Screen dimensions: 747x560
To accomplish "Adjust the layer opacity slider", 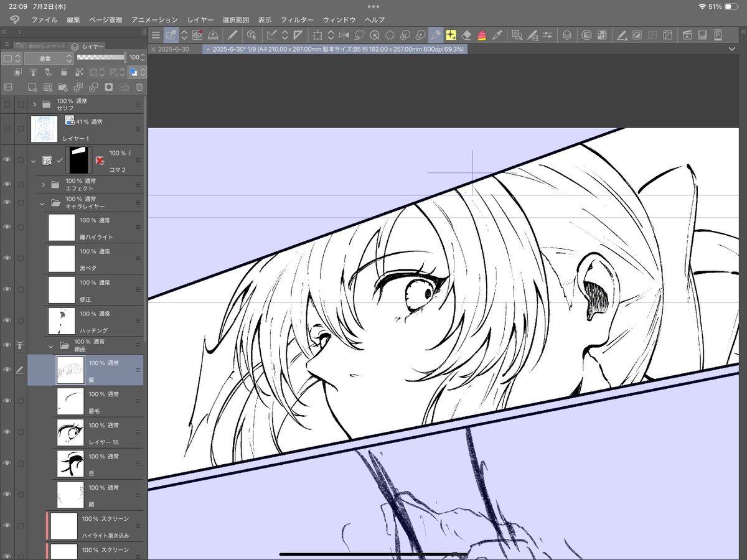I will (x=101, y=57).
